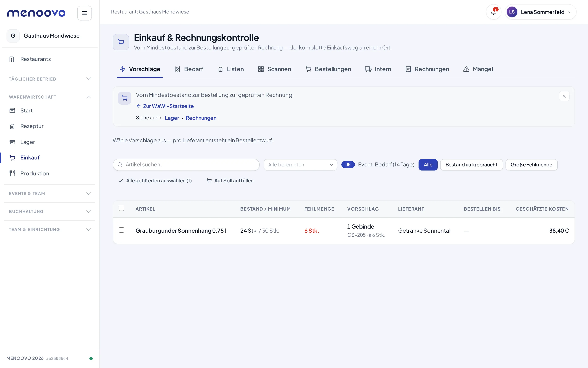The image size is (588, 368).
Task: Switch to the Listen tab
Action: coord(231,69)
